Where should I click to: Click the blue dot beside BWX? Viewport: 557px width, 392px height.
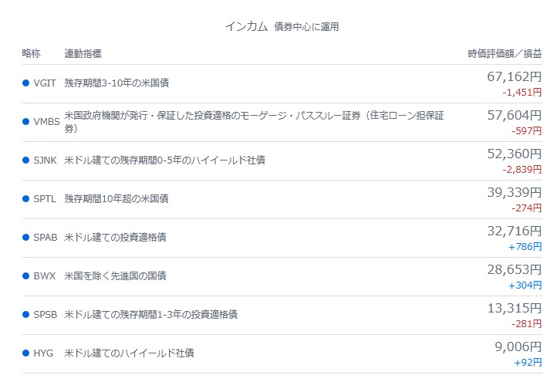coord(25,275)
